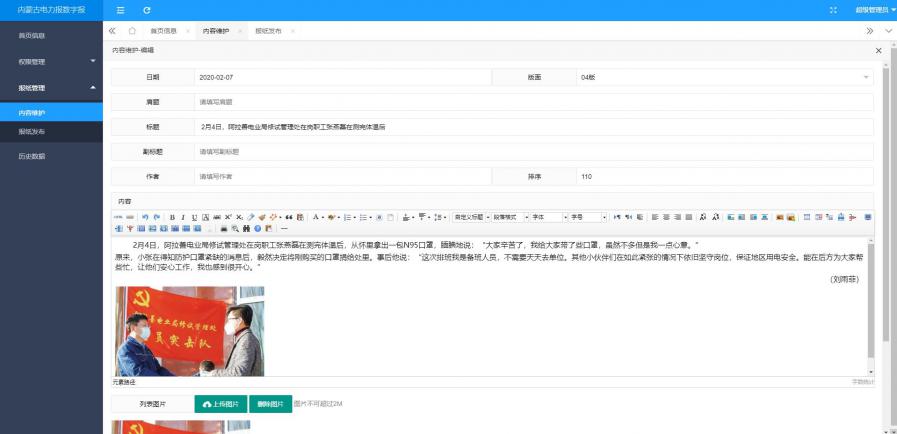
Task: Open font color dropdown arrow
Action: click(323, 217)
